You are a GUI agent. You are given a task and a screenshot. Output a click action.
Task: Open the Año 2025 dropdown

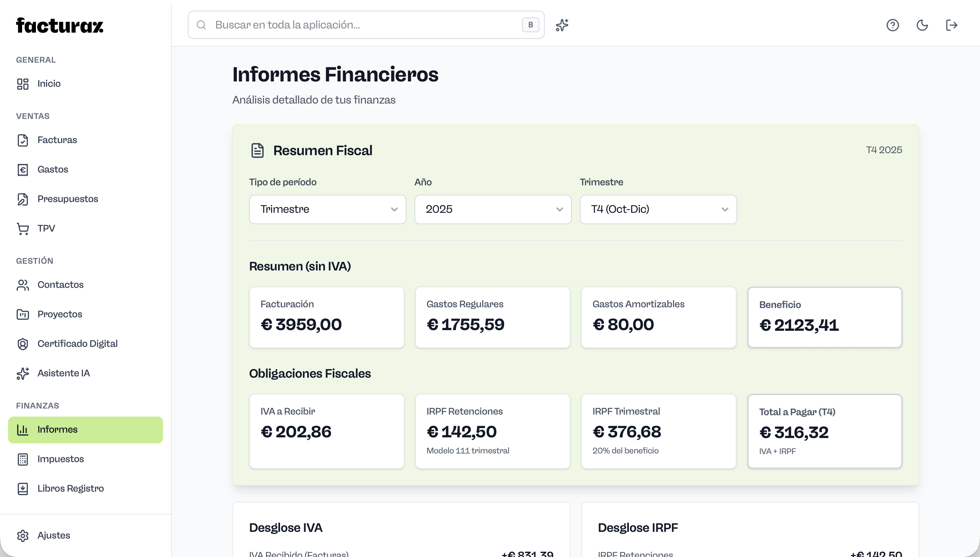(493, 209)
